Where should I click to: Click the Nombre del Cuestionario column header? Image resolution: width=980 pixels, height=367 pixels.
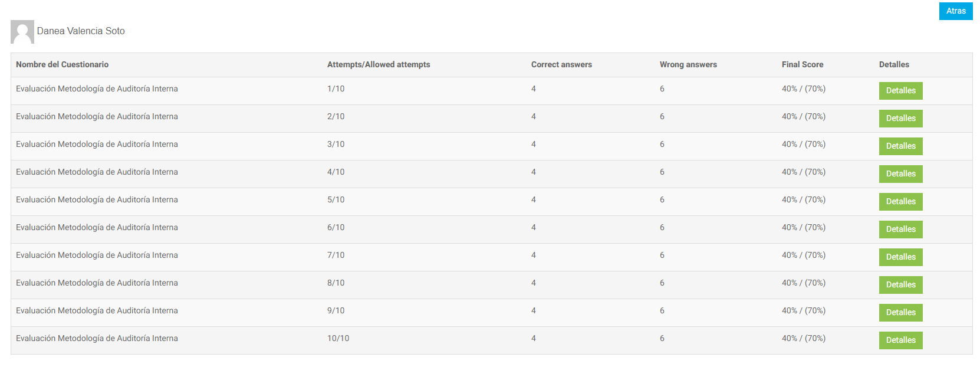tap(62, 65)
